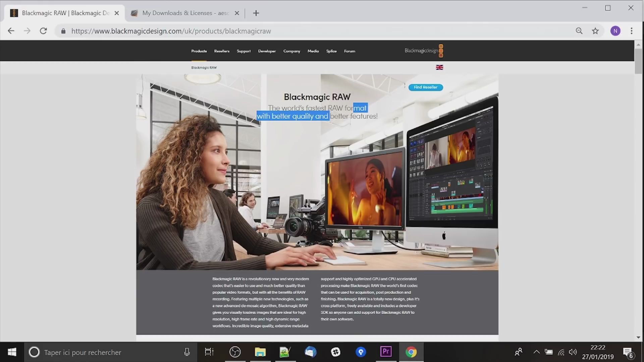Open a new browser tab

coord(256,13)
